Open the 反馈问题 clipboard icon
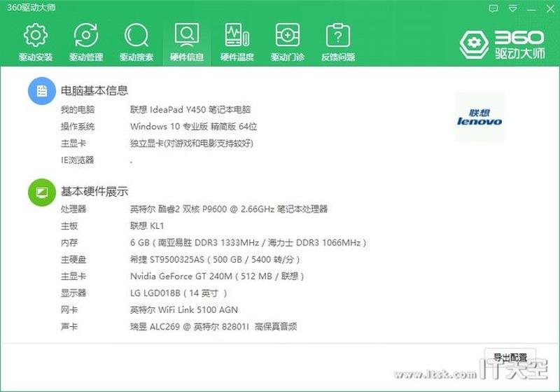This screenshot has width=560, height=392. [x=338, y=35]
